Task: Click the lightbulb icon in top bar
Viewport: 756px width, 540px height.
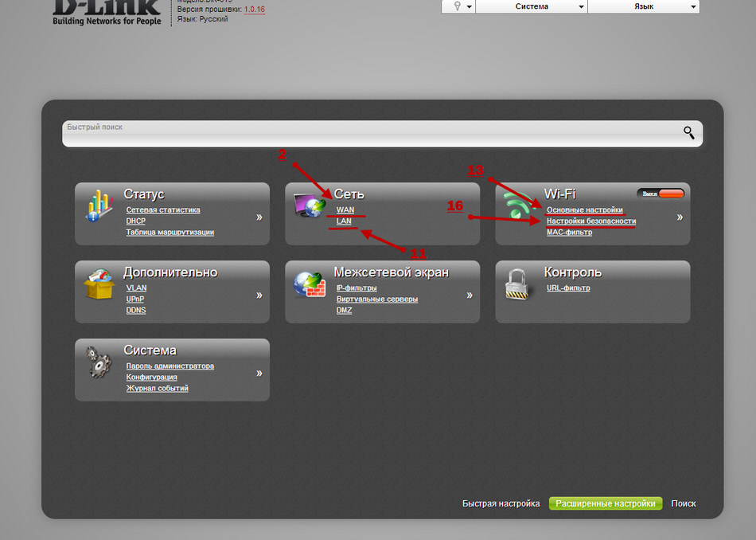Action: pyautogui.click(x=457, y=6)
